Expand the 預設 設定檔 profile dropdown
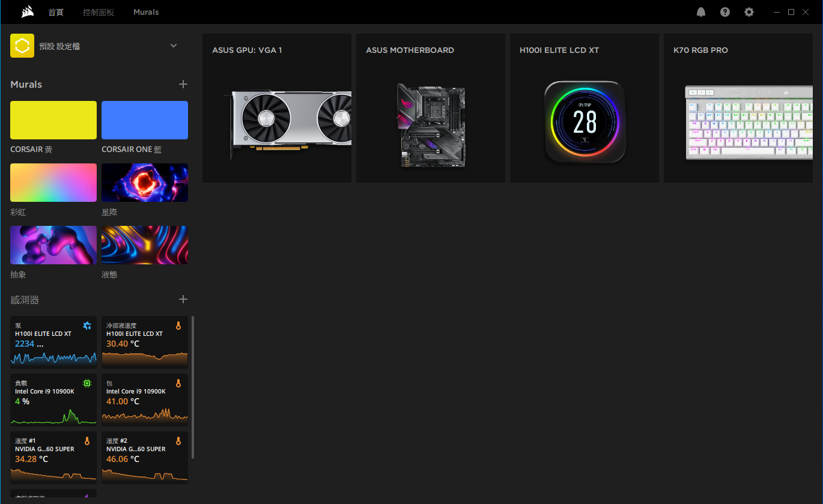823x504 pixels. [x=174, y=46]
